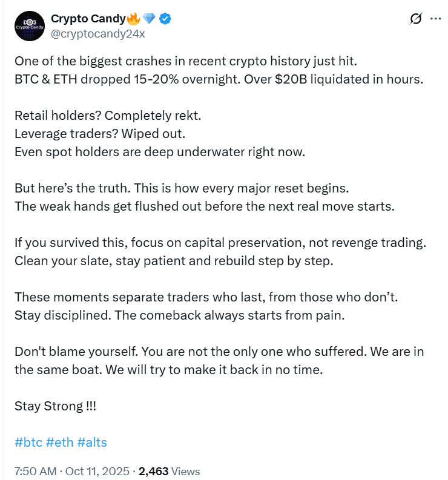
Task: Open the #eth hashtag
Action: (60, 442)
